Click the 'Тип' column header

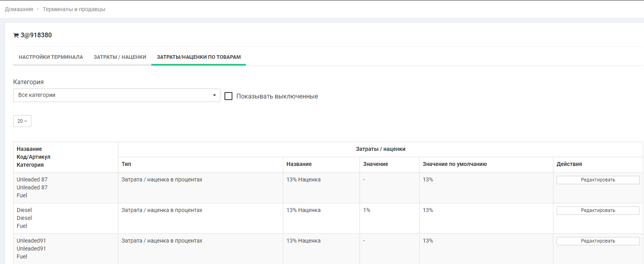click(126, 164)
